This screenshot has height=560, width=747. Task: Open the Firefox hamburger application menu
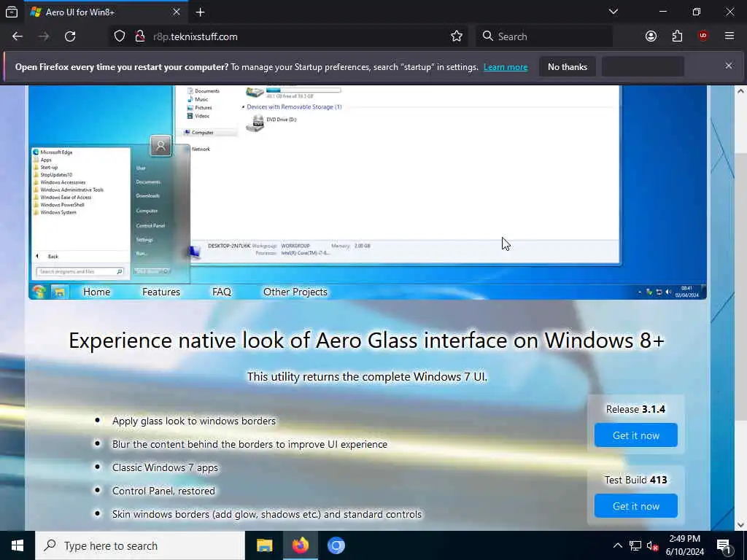click(729, 36)
